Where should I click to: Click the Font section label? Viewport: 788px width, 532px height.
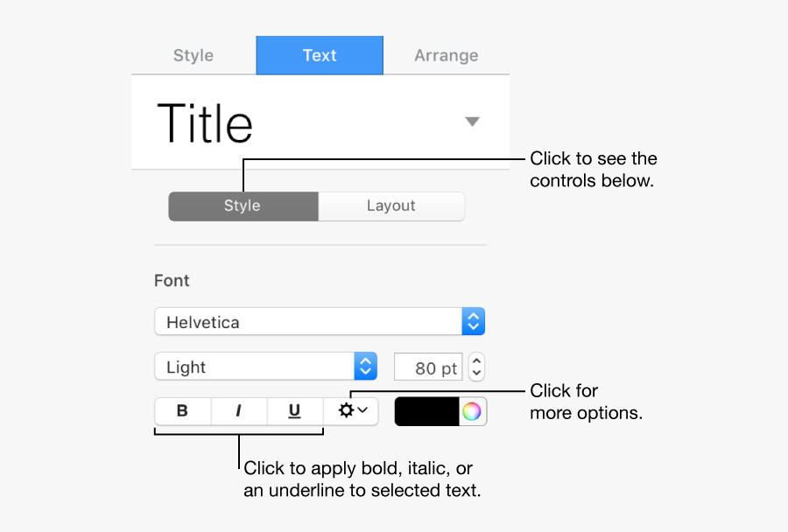tap(172, 281)
